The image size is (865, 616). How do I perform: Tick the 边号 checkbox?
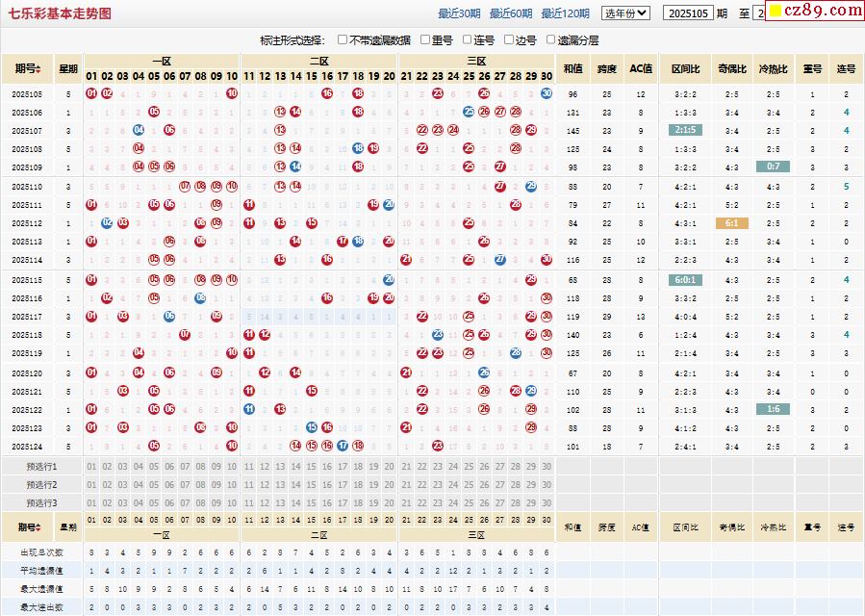[508, 39]
